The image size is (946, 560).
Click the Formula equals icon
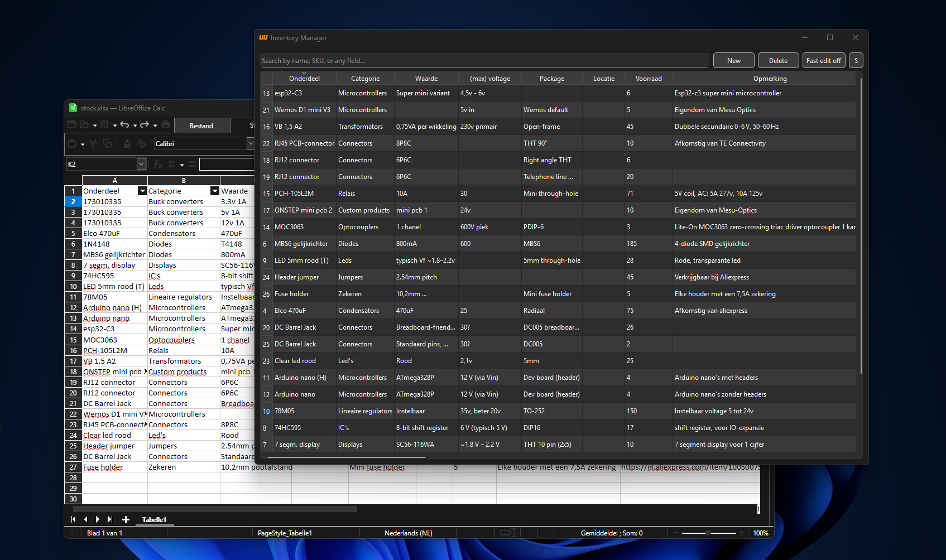193,164
